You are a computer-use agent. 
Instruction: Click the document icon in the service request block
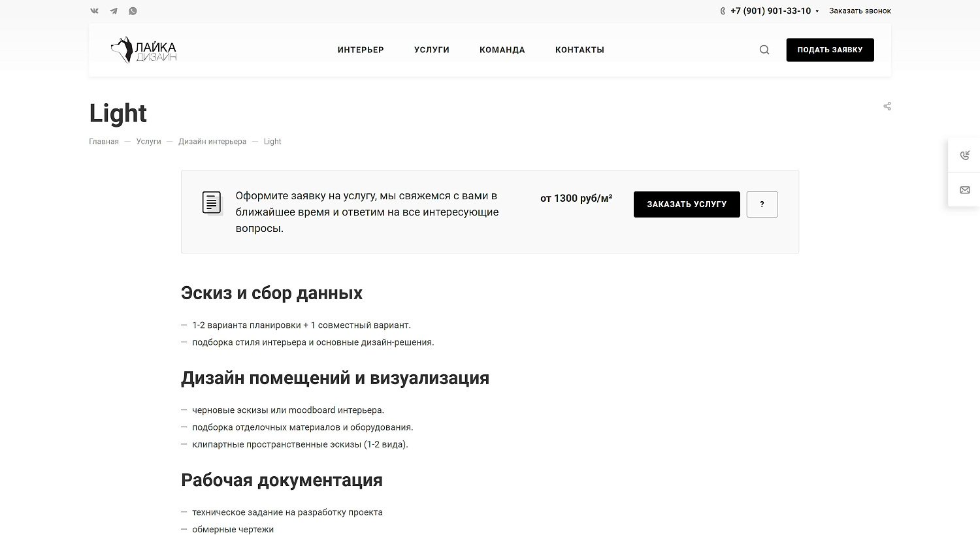coord(212,203)
